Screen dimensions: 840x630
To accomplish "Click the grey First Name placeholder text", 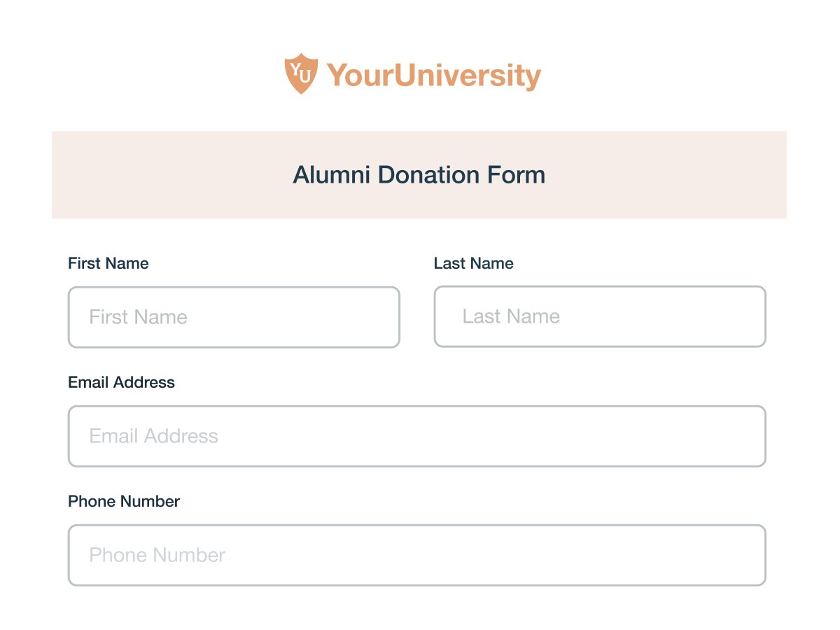I will pyautogui.click(x=138, y=317).
